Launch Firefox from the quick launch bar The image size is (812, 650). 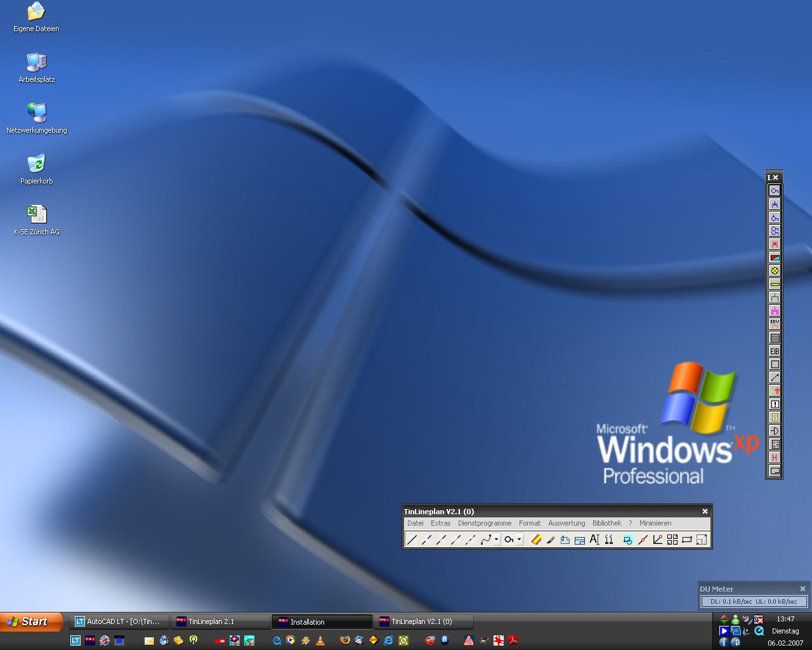pos(344,640)
